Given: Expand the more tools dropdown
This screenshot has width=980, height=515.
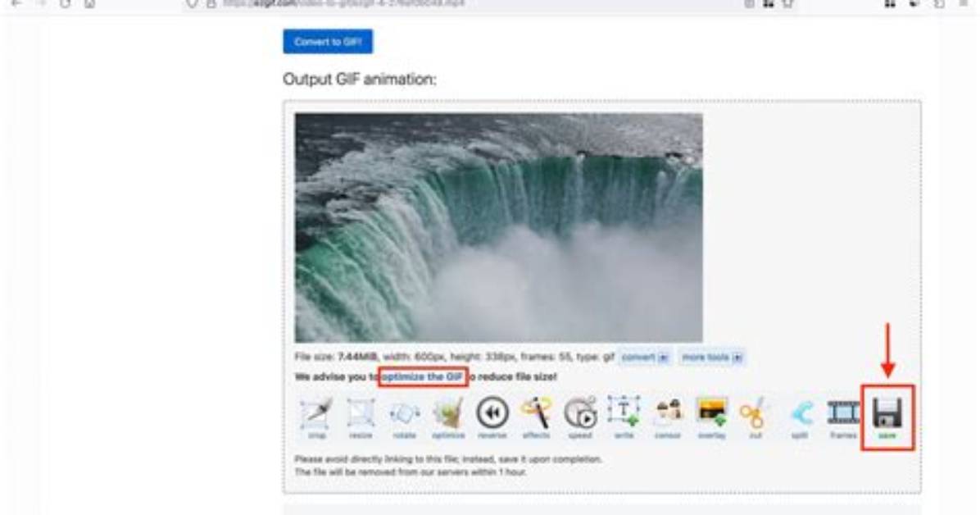Looking at the screenshot, I should tap(711, 358).
